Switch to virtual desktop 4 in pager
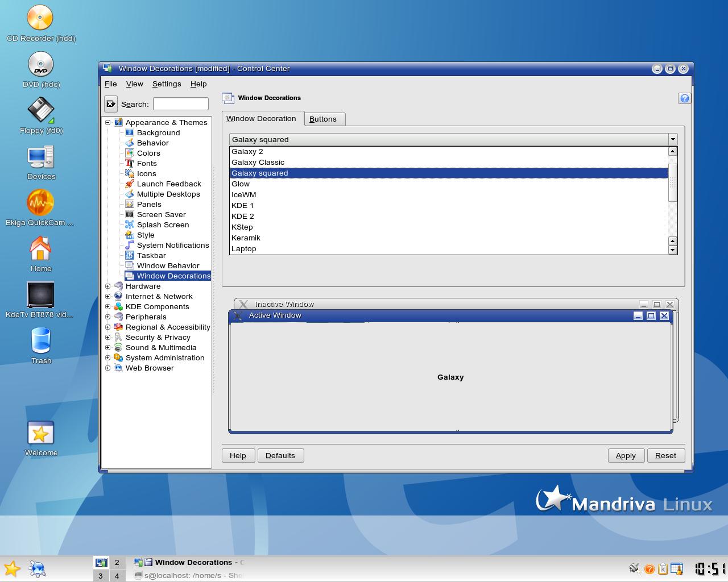Image resolution: width=728 pixels, height=582 pixels. coord(117,576)
